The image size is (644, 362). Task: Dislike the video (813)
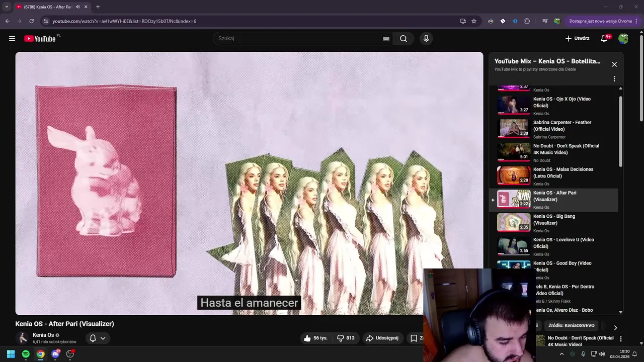pyautogui.click(x=346, y=338)
